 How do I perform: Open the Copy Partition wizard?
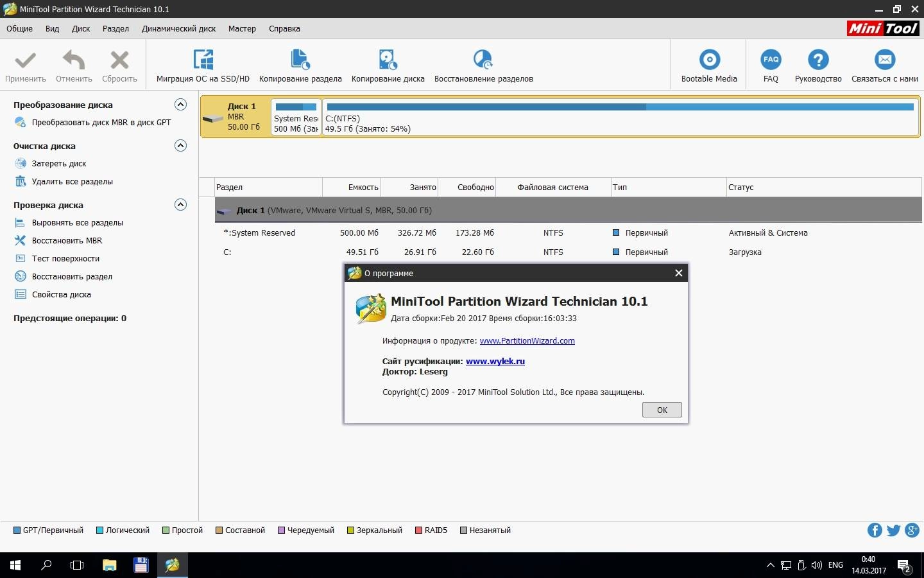tap(300, 66)
